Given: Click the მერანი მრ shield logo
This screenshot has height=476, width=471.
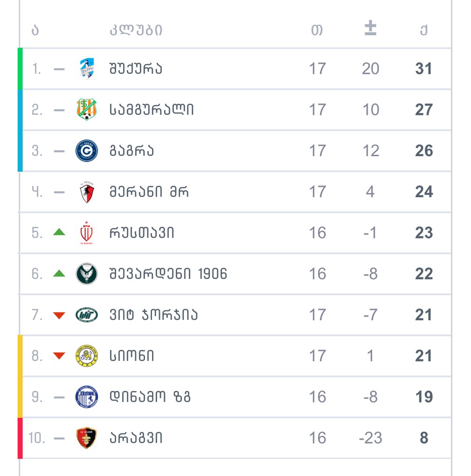Looking at the screenshot, I should click(86, 192).
